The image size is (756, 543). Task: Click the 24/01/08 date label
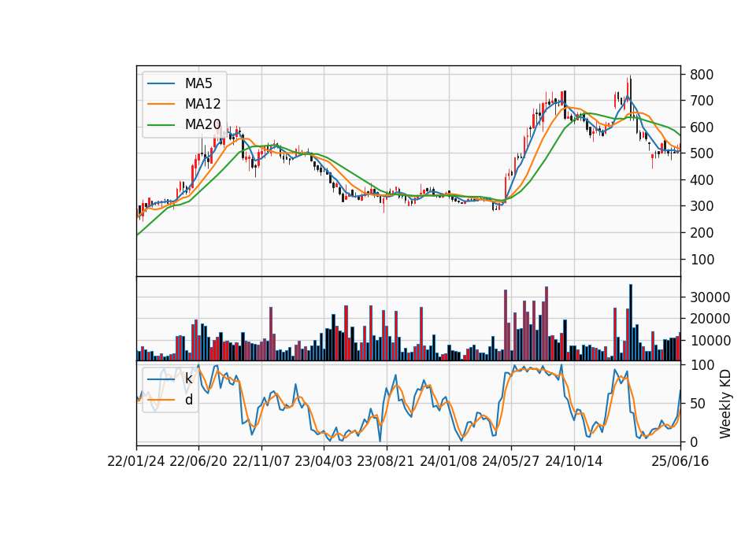point(449,462)
